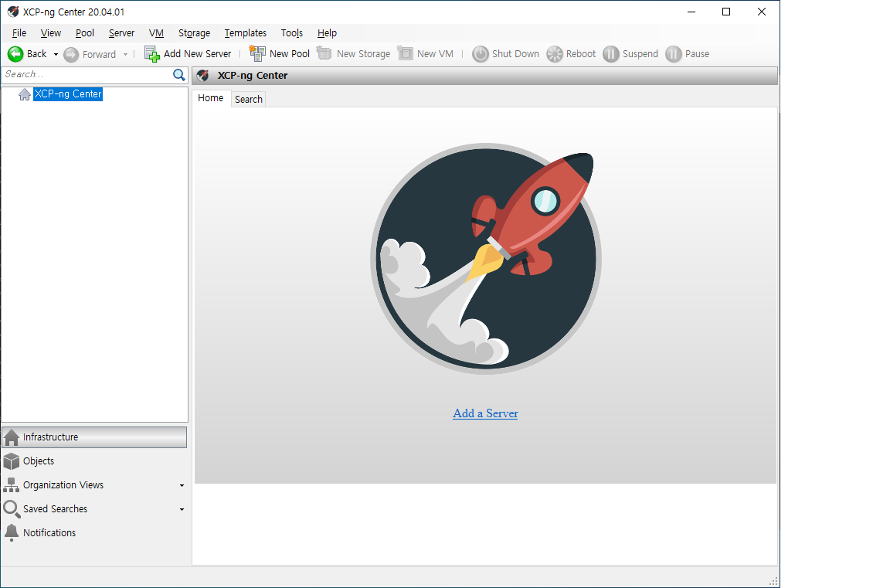This screenshot has height=588, width=890.
Task: Select the Organization Views label
Action: click(63, 485)
